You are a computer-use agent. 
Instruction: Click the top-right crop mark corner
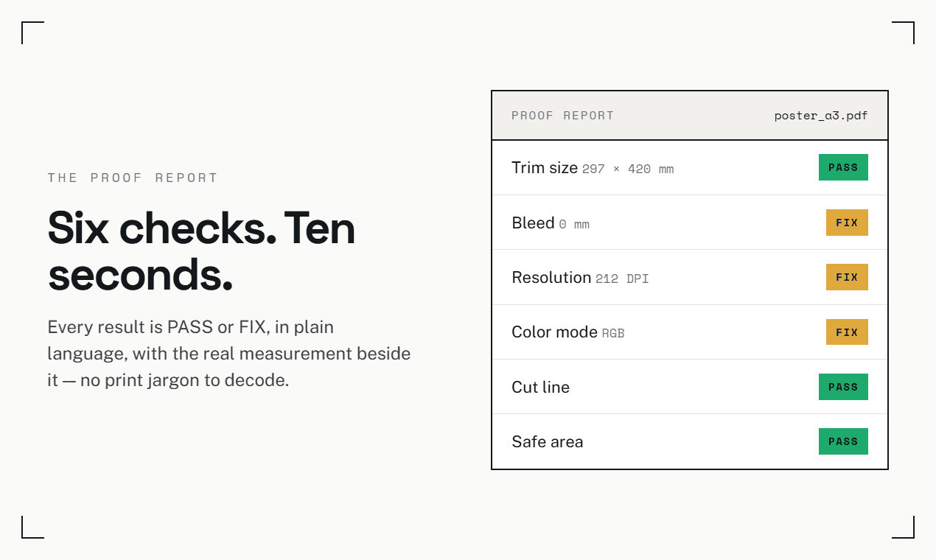coord(904,32)
